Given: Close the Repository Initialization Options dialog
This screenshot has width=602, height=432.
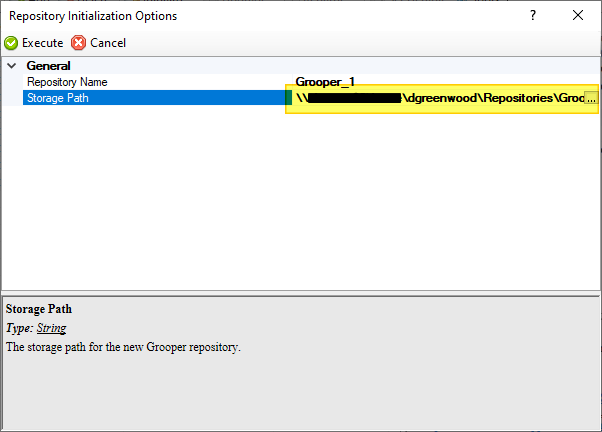Looking at the screenshot, I should (x=578, y=15).
